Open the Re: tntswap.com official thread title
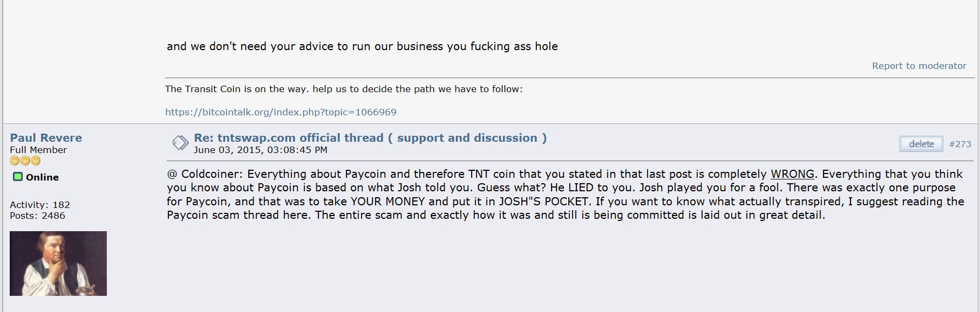Viewport: 980px width, 312px height. (370, 138)
